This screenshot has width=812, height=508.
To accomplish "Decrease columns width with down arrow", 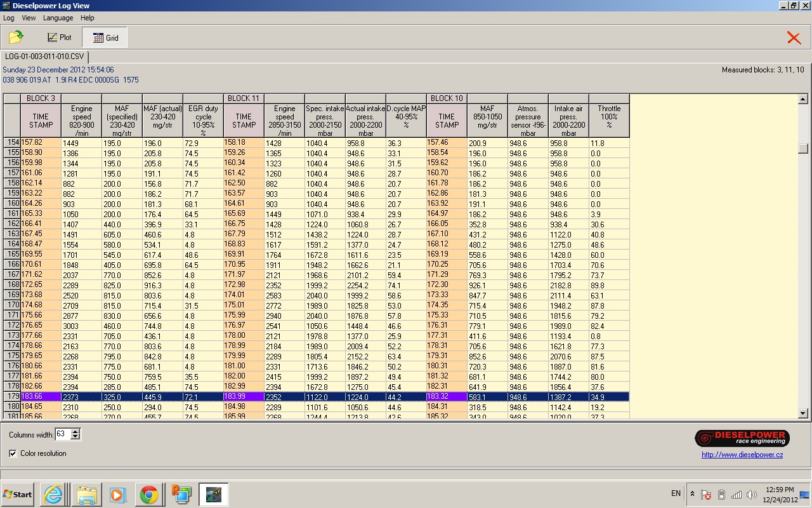I will click(x=75, y=438).
